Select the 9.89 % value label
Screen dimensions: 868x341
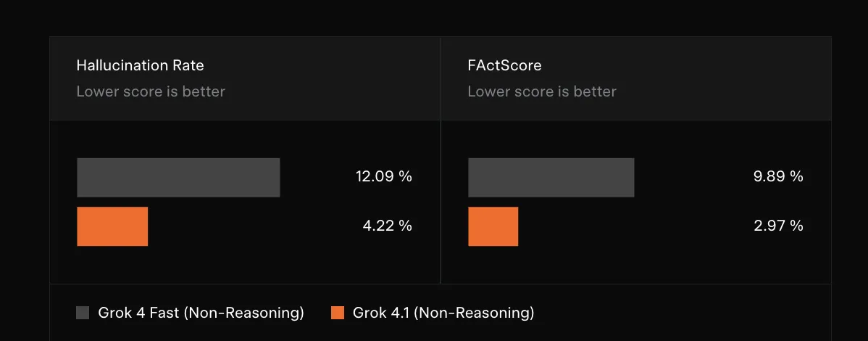[778, 176]
